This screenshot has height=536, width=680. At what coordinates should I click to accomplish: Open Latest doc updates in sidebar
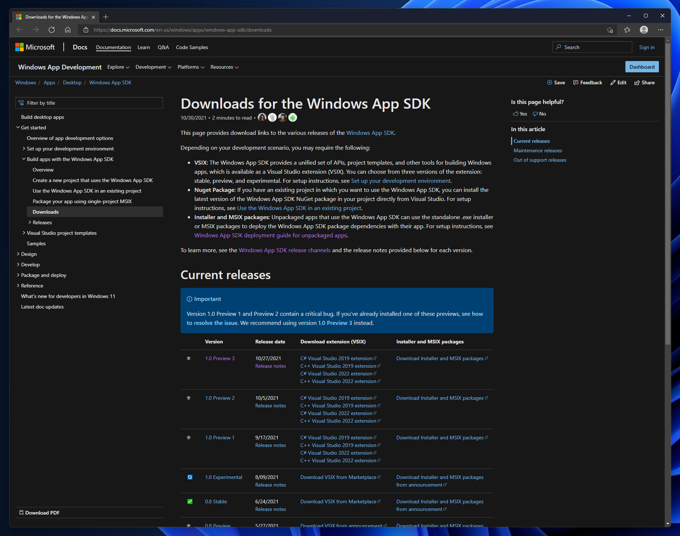tap(42, 307)
